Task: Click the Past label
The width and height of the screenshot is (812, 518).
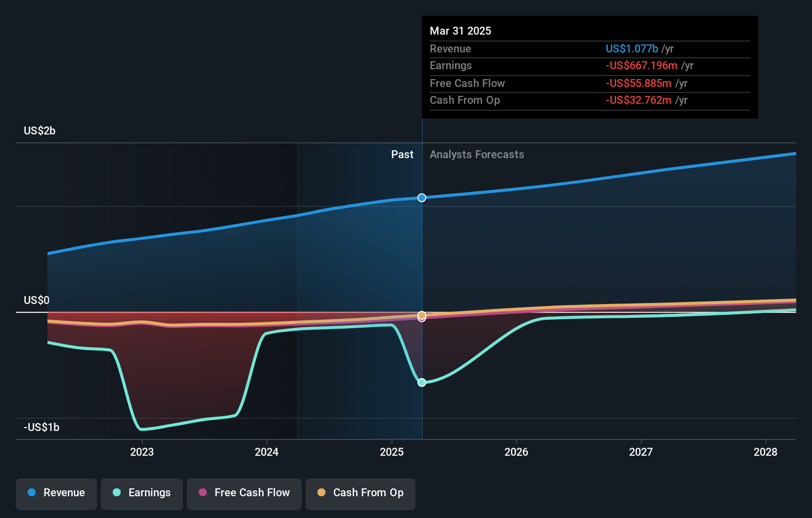Action: click(x=402, y=154)
